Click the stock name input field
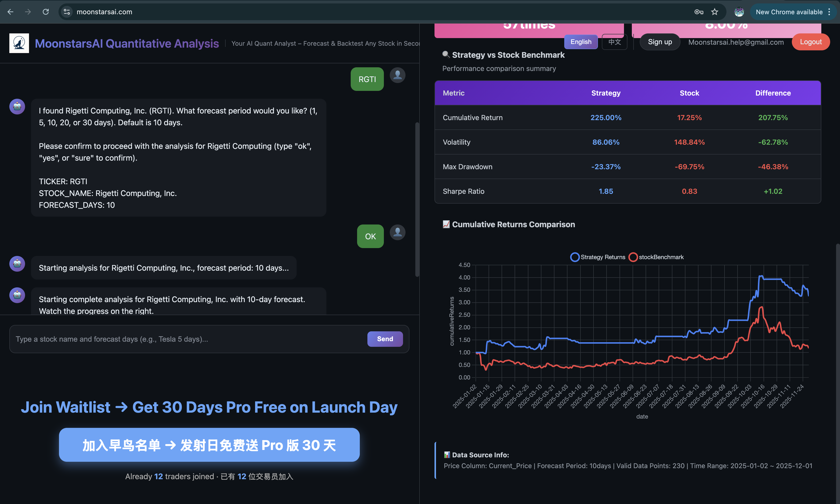Viewport: 840px width, 504px height. pos(190,339)
